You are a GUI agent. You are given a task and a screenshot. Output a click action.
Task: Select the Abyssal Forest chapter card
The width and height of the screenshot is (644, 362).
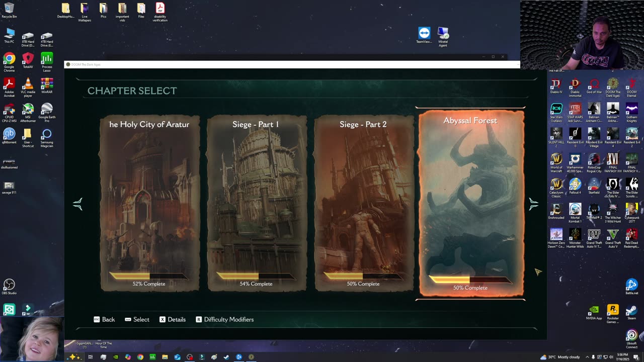(471, 203)
